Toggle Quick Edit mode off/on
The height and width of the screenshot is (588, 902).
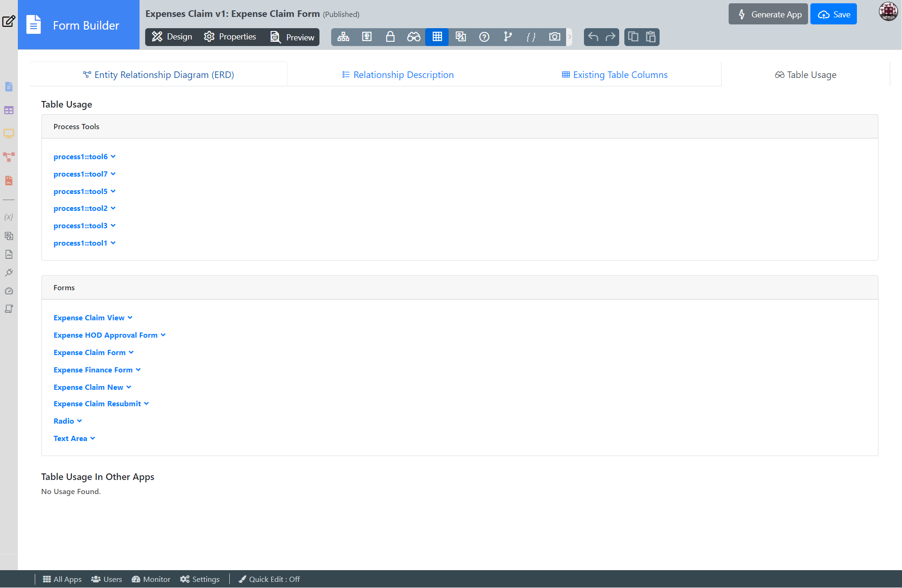[269, 579]
